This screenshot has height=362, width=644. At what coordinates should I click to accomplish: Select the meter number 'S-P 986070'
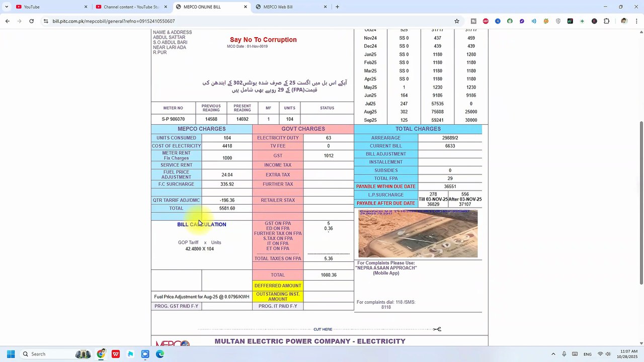173,119
